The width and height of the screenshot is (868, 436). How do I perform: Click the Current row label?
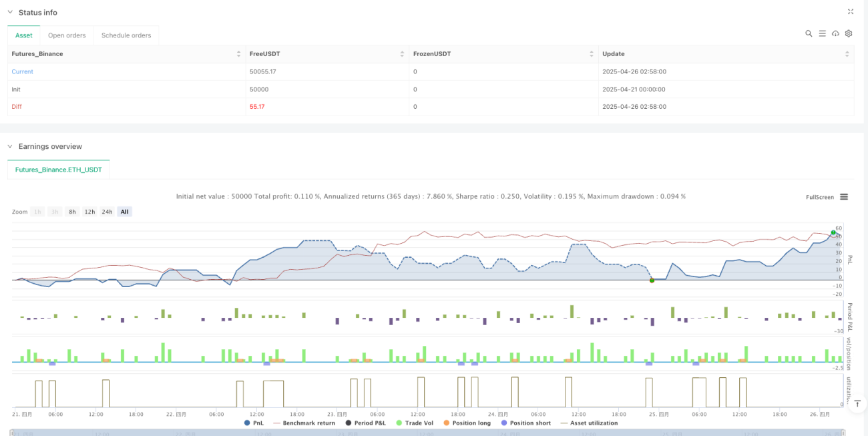(22, 71)
